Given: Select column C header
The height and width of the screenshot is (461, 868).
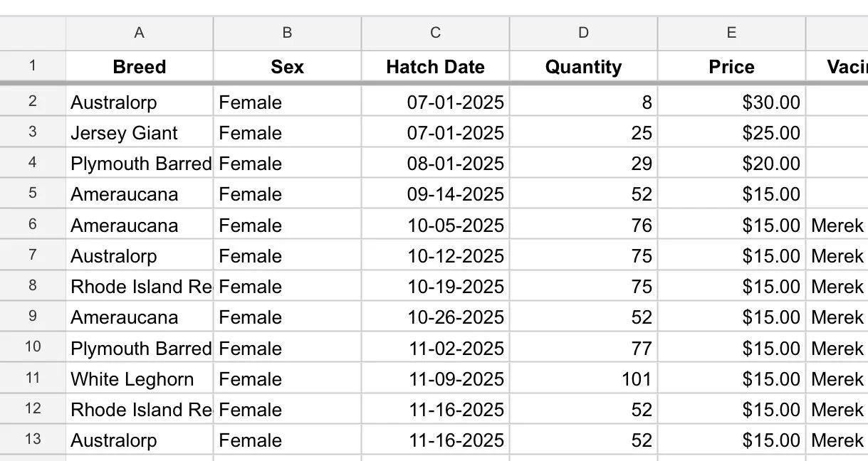Looking at the screenshot, I should (435, 33).
